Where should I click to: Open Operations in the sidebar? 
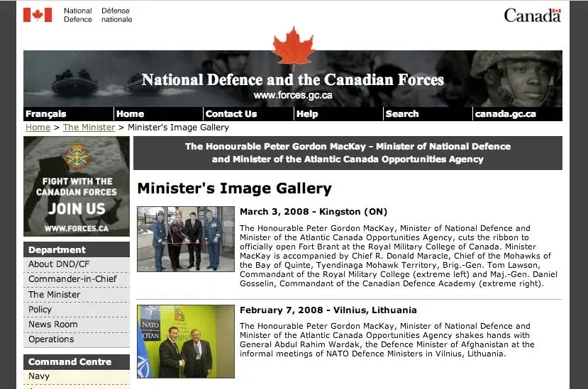77,339
